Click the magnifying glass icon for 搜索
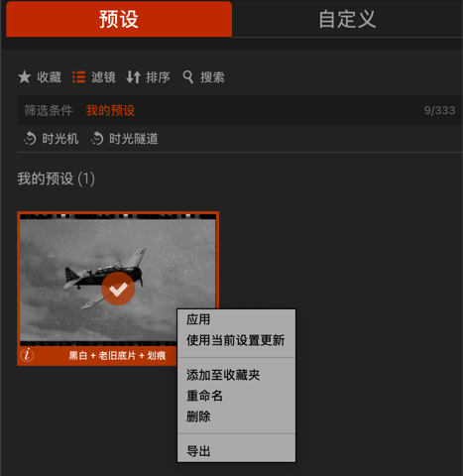Image resolution: width=463 pixels, height=476 pixels. pos(188,77)
